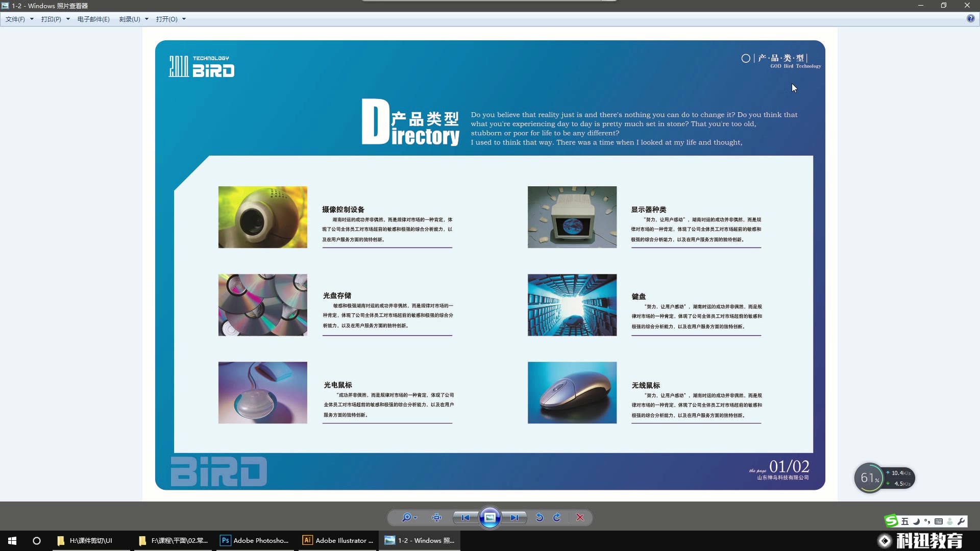Open the soft keyboard icon in IME bar
The width and height of the screenshot is (980, 551).
pos(939,521)
